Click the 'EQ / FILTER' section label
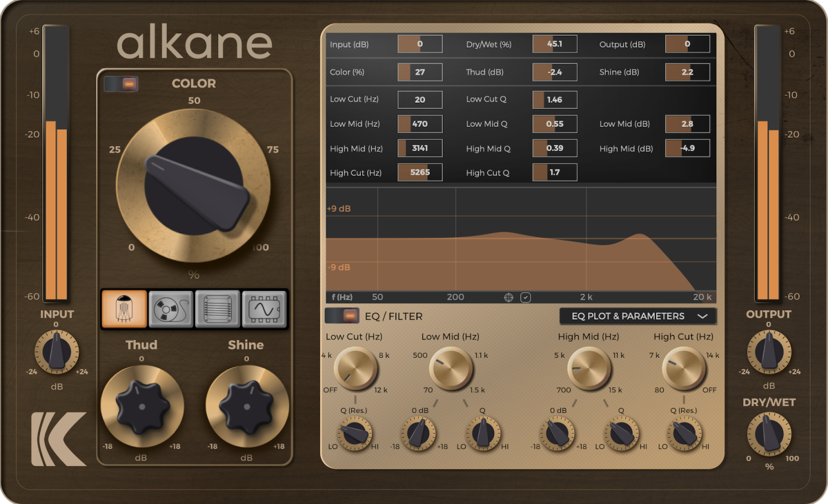 [x=393, y=316]
